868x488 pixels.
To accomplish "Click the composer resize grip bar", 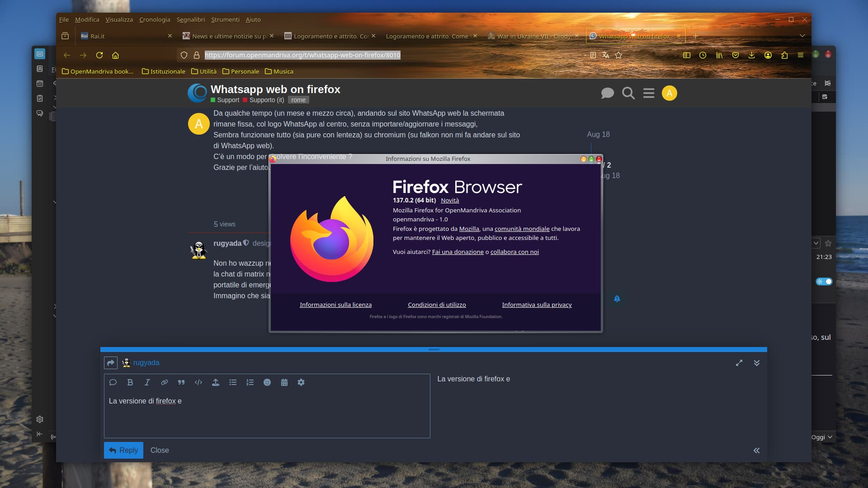I will [x=434, y=349].
